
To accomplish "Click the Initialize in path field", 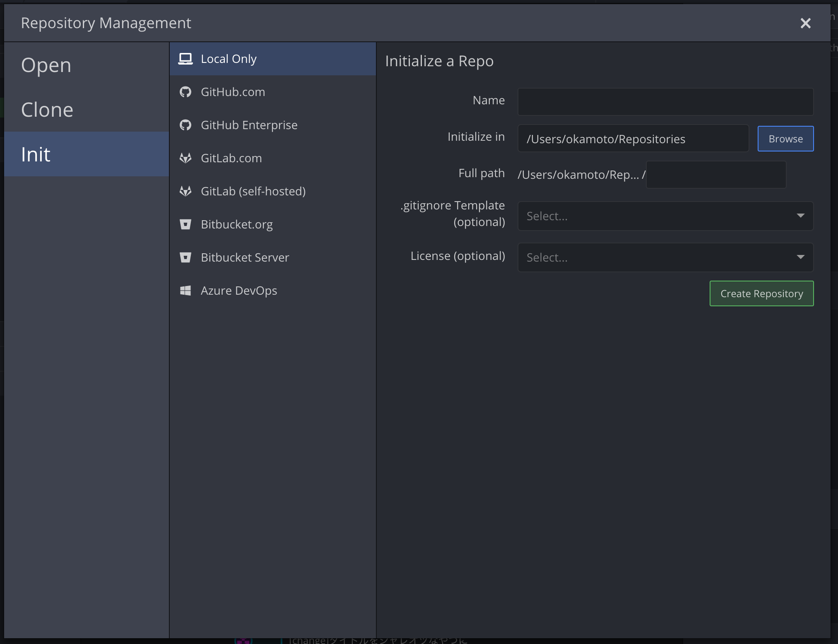I will pos(633,138).
